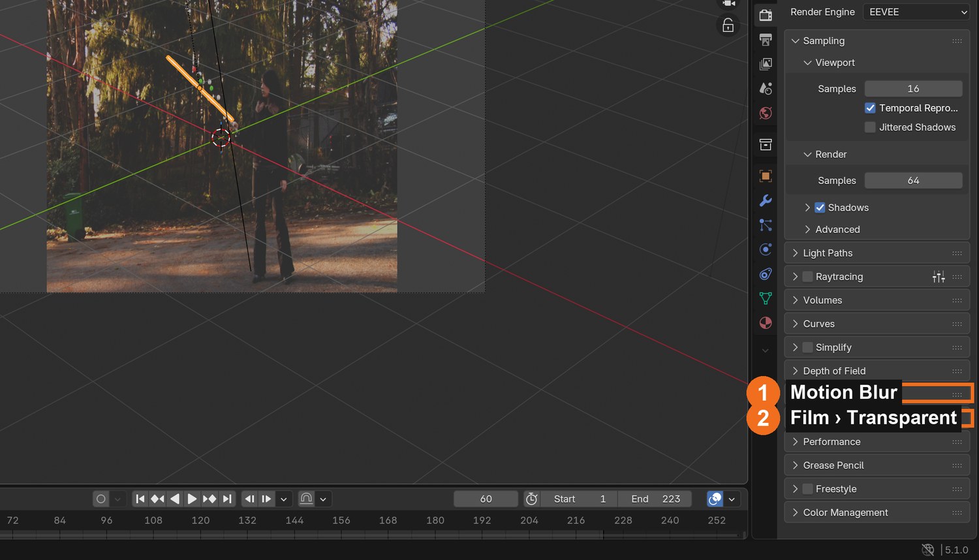The width and height of the screenshot is (979, 560).
Task: Click the End frame field 223
Action: tap(655, 499)
